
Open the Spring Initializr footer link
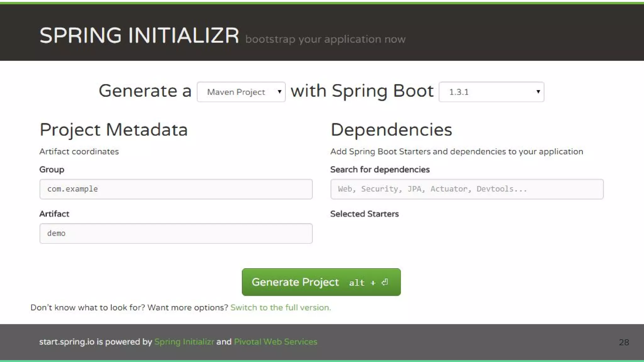coord(184,342)
